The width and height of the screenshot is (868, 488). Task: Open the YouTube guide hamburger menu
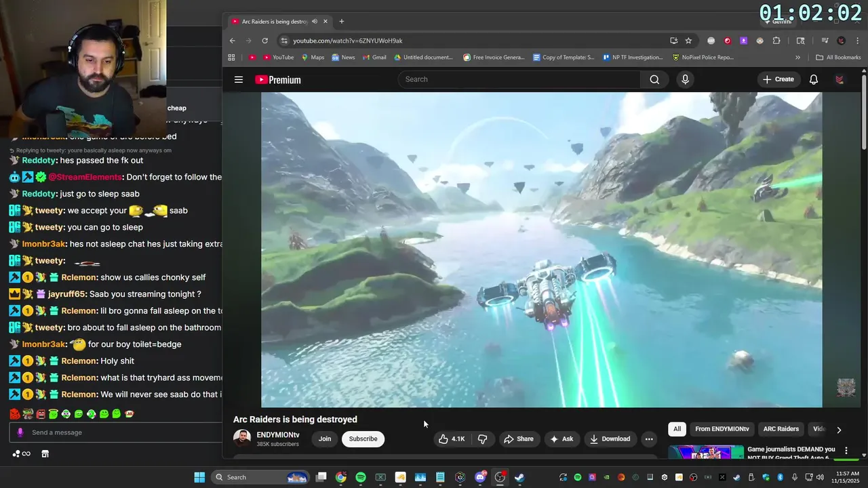(239, 79)
